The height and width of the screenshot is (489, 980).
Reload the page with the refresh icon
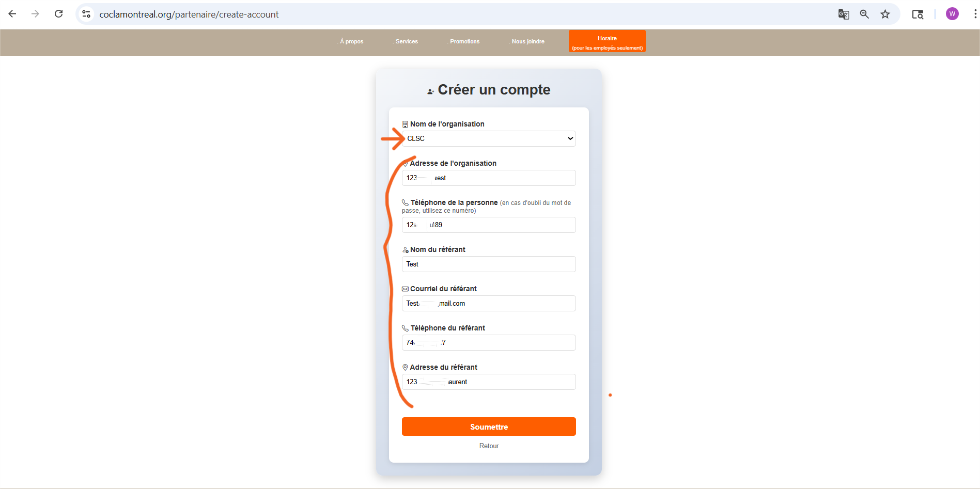(59, 14)
